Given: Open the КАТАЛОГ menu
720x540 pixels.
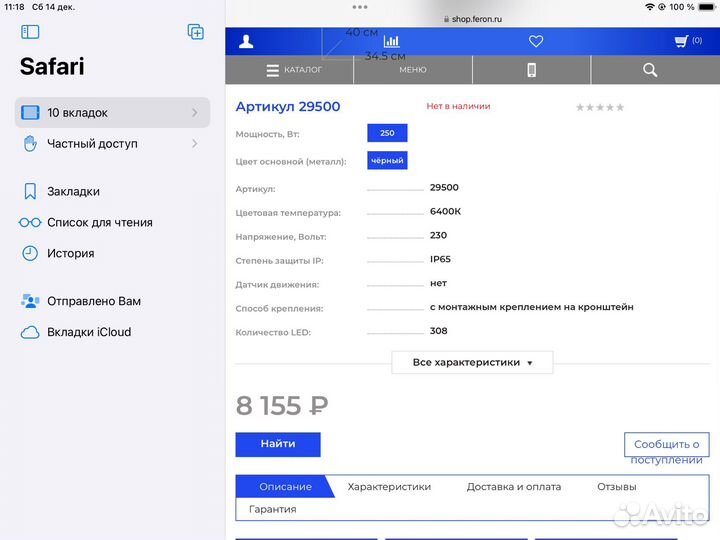Looking at the screenshot, I should point(294,70).
